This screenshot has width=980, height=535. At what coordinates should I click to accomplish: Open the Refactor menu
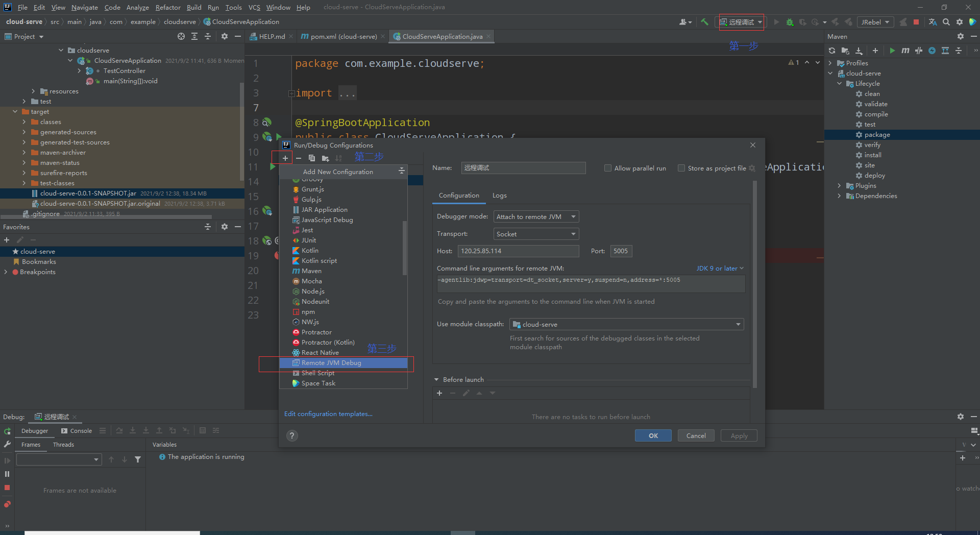click(168, 7)
